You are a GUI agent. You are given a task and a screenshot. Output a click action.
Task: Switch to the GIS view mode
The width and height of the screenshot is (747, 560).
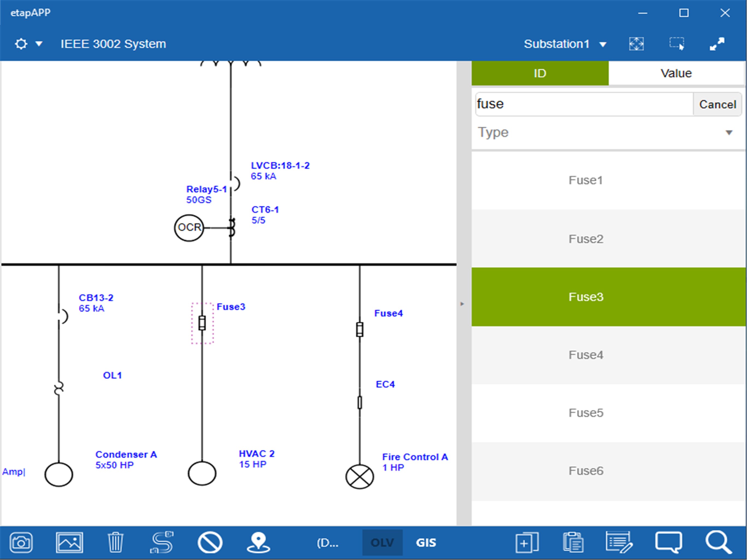(x=426, y=543)
